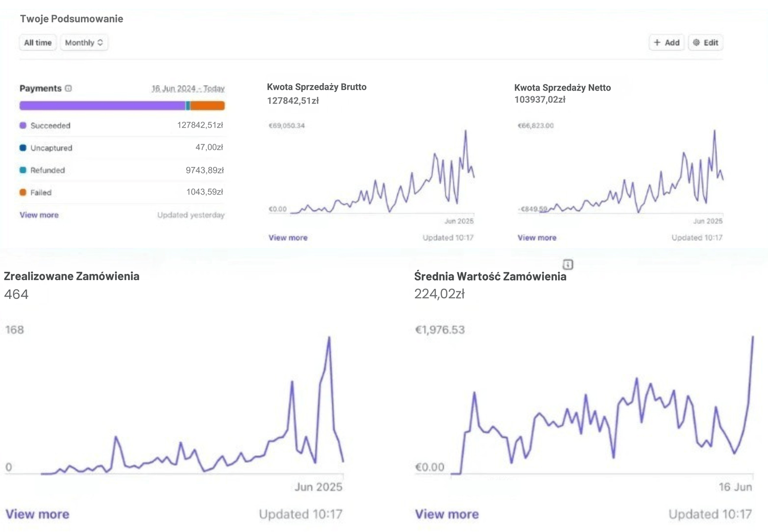
Task: Click the net sales total 103937,02zł
Action: (540, 100)
